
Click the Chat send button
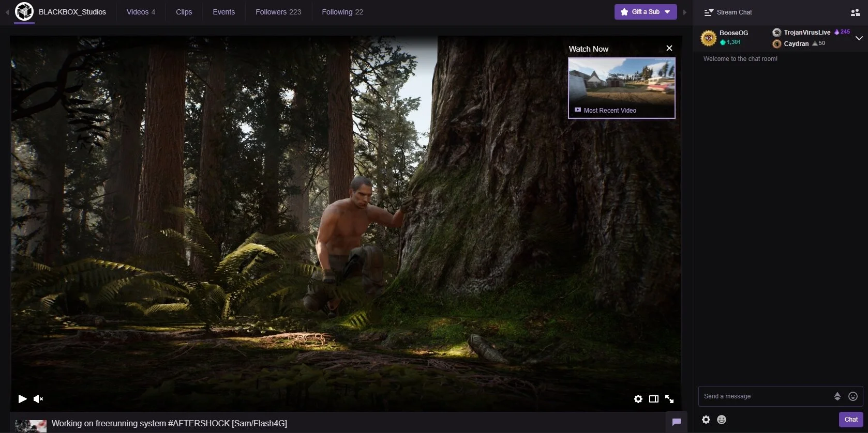(x=851, y=420)
